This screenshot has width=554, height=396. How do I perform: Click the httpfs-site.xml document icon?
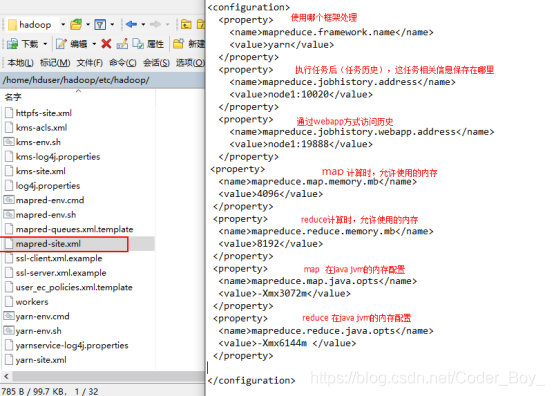point(9,113)
